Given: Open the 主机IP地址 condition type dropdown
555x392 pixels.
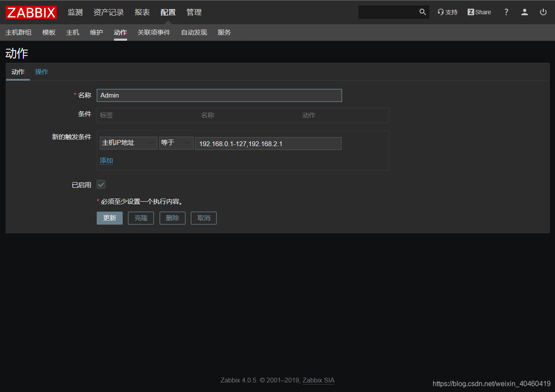Looking at the screenshot, I should click(x=128, y=143).
